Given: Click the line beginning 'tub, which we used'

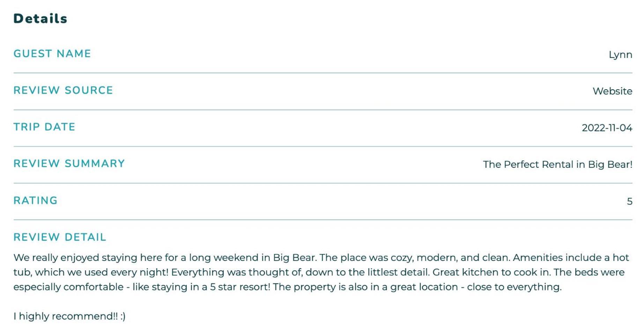Looking at the screenshot, I should click(x=319, y=272).
